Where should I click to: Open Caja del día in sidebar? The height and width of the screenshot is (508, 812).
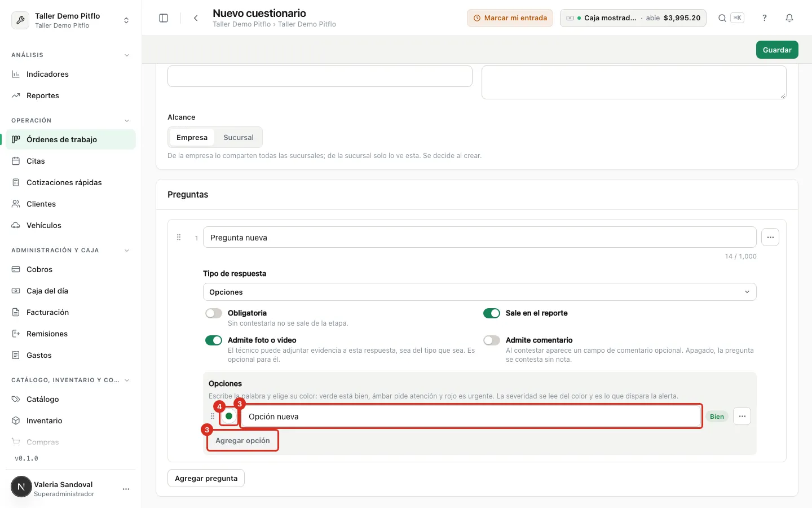point(71,291)
